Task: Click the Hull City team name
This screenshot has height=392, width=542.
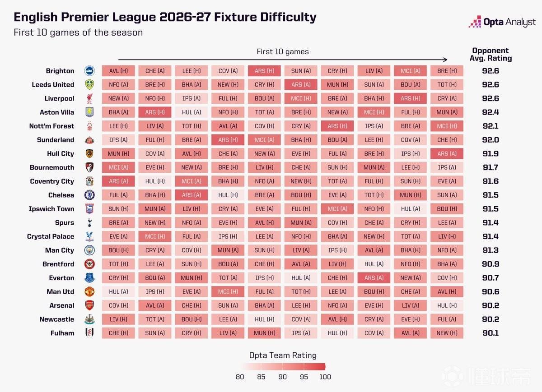Action: click(x=61, y=153)
